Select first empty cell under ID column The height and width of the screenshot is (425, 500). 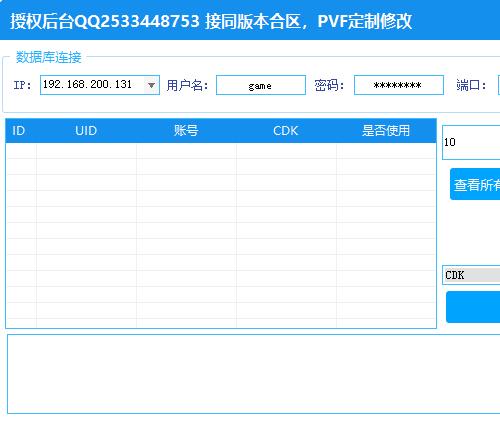21,151
